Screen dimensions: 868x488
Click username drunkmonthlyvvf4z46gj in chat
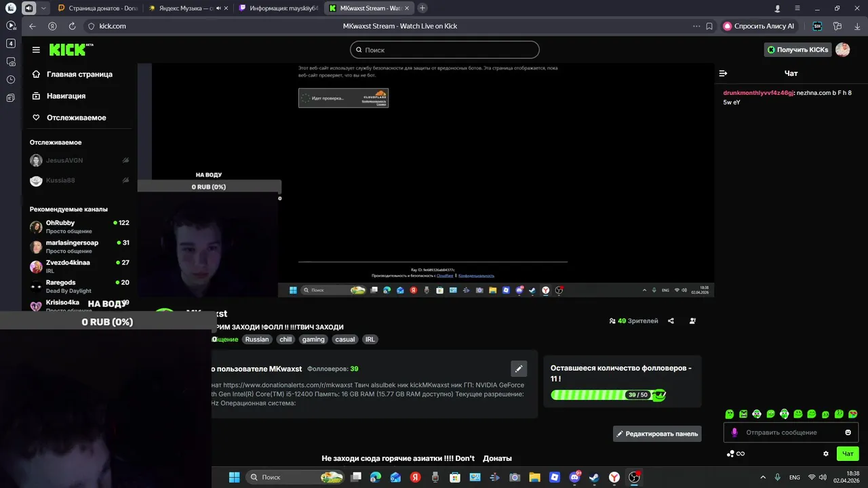tap(758, 93)
